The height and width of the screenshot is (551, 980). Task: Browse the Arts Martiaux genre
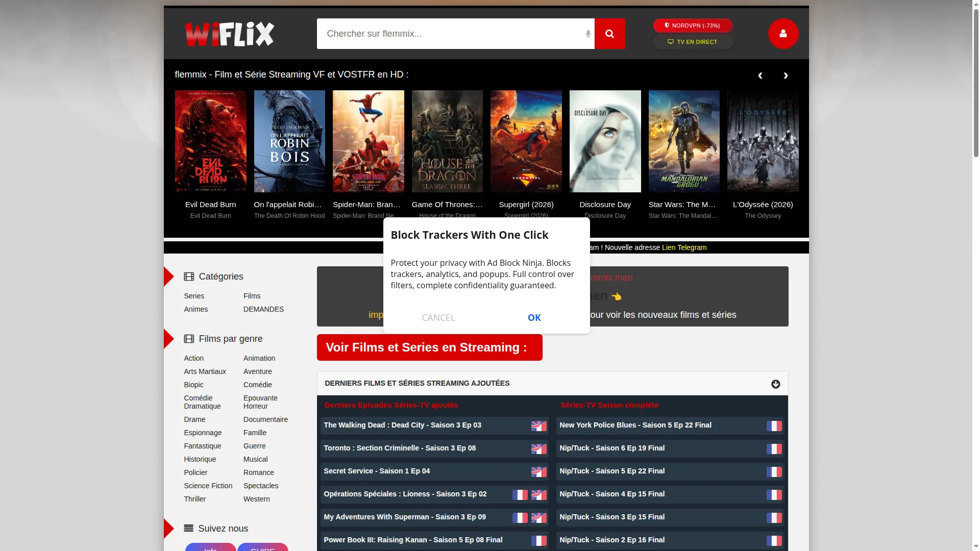tap(205, 371)
